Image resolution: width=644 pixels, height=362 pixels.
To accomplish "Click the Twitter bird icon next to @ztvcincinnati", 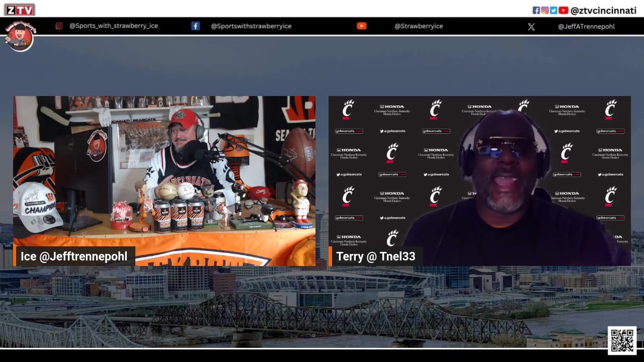I will (553, 10).
